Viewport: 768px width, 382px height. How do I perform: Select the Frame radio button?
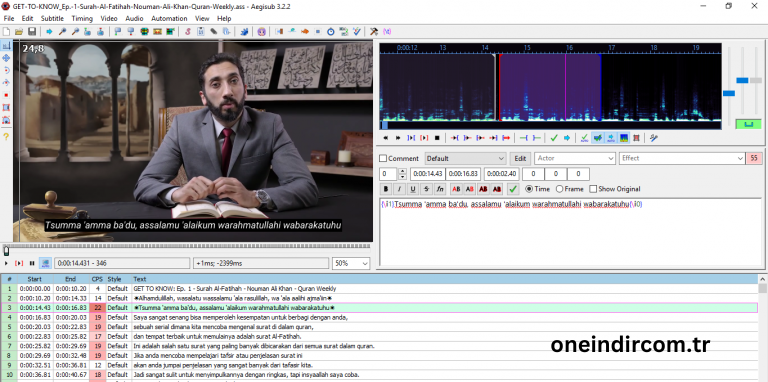(559, 189)
